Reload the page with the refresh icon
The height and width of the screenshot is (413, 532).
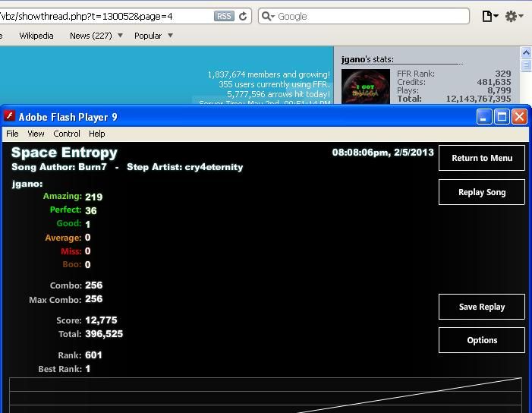tap(244, 16)
